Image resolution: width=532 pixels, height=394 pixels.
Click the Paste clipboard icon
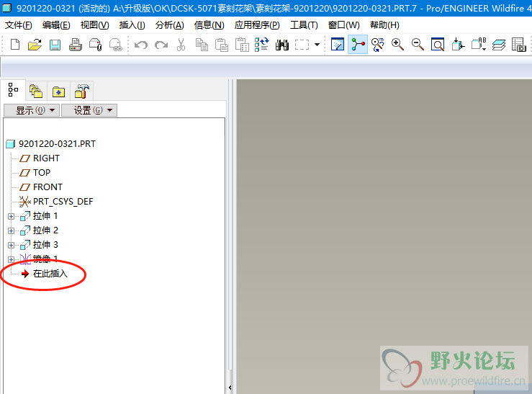222,45
